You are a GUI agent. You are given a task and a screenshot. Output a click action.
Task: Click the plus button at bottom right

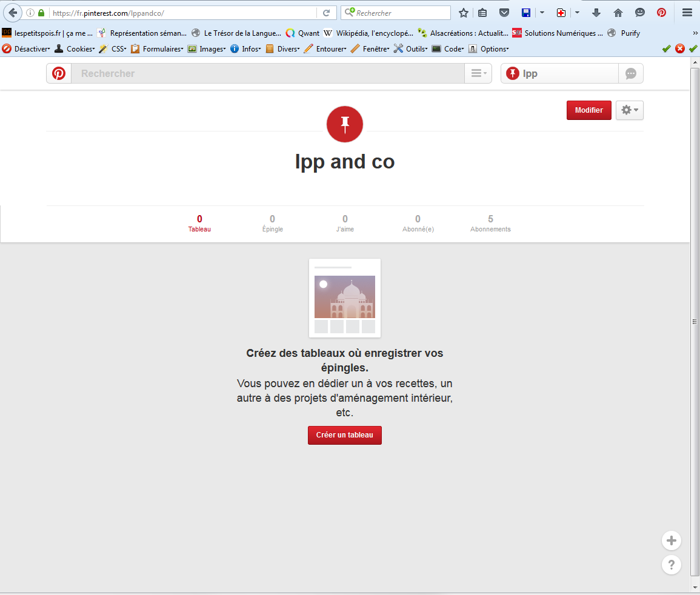[x=671, y=540]
